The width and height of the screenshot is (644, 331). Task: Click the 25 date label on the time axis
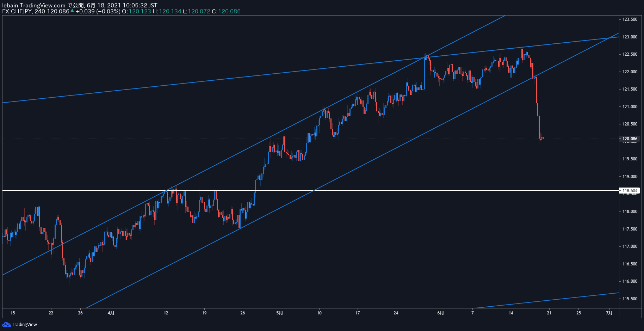coord(578,313)
